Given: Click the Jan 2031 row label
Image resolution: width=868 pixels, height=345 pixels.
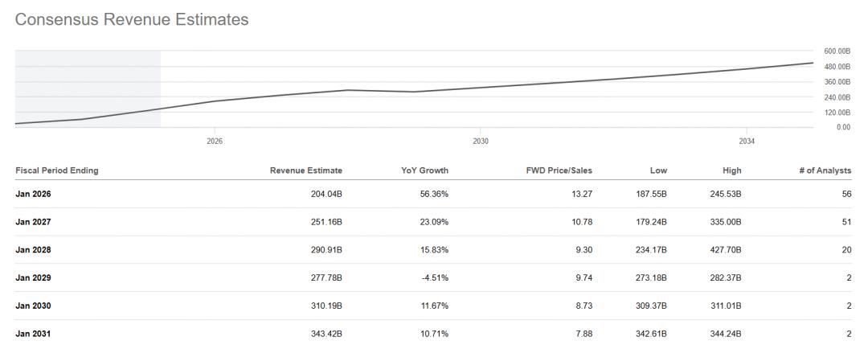Looking at the screenshot, I should pos(31,333).
